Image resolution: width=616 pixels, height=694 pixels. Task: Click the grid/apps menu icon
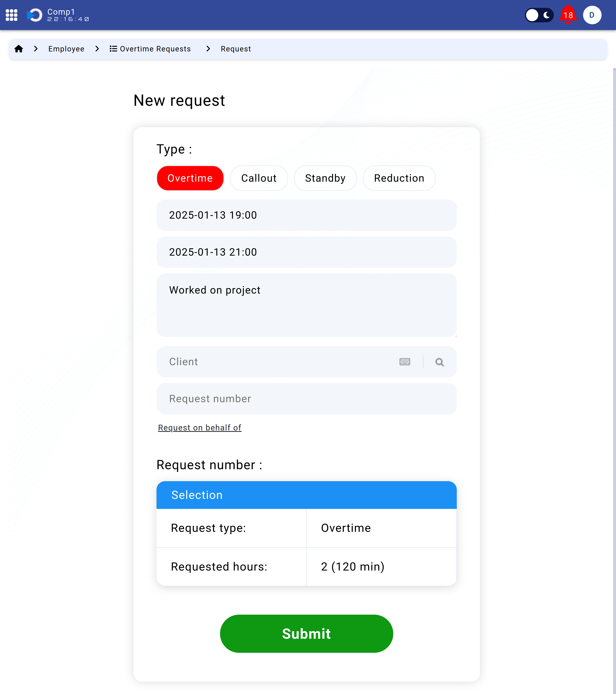[x=12, y=15]
